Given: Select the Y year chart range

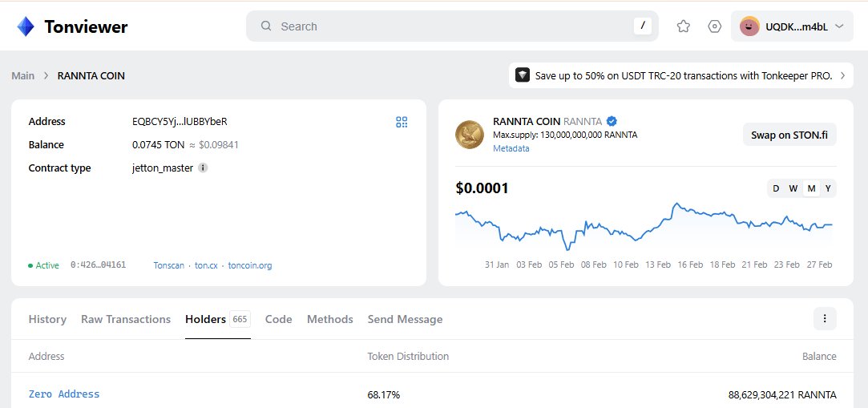Looking at the screenshot, I should point(828,188).
